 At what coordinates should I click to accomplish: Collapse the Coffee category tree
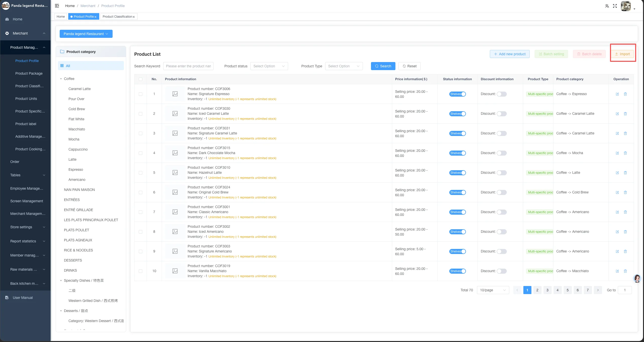pos(61,79)
